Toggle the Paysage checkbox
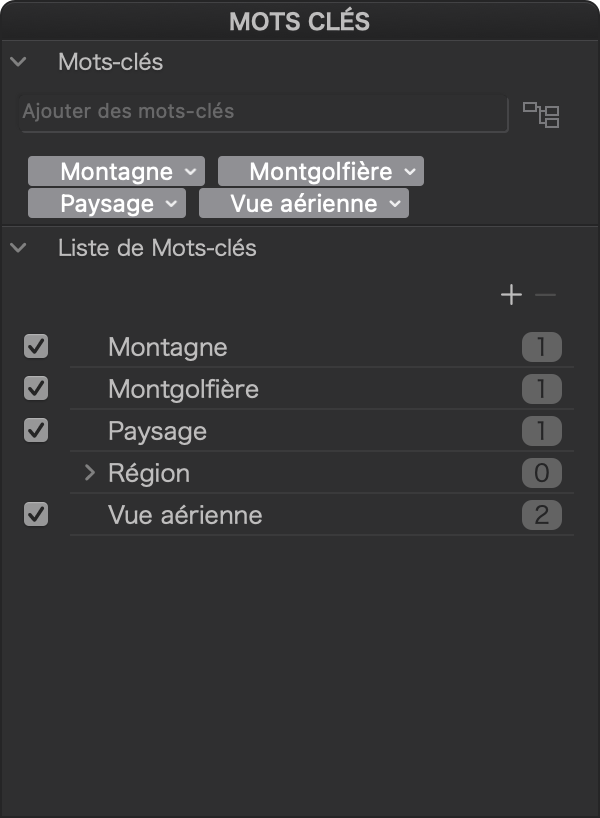The image size is (600, 818). [36, 430]
